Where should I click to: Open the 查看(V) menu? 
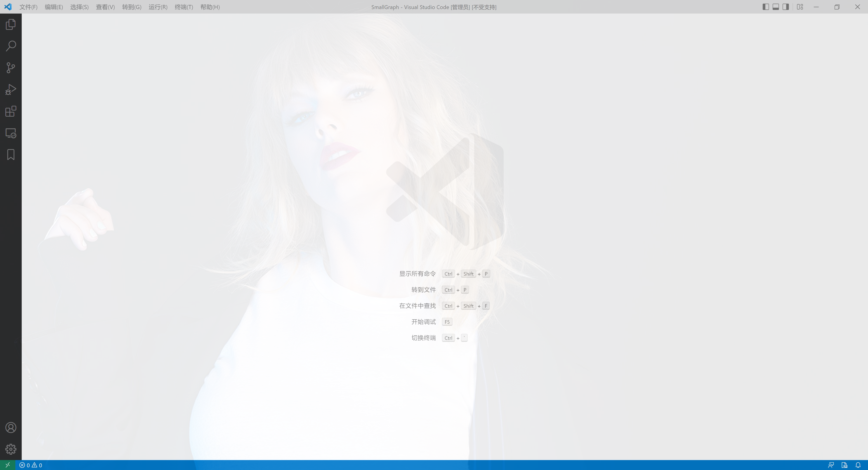click(x=105, y=7)
